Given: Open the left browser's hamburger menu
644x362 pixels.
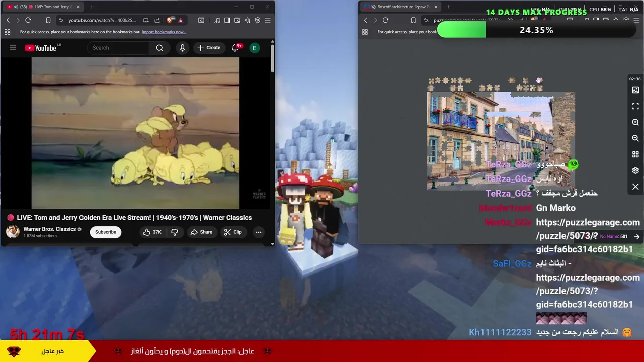Looking at the screenshot, I should [268, 20].
